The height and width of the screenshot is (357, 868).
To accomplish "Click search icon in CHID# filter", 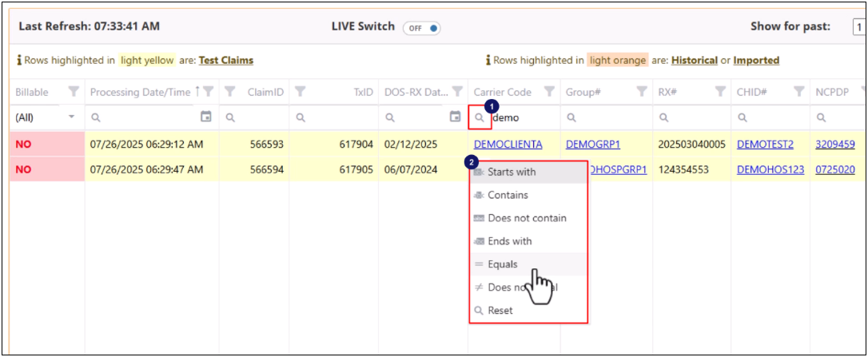I will click(743, 117).
